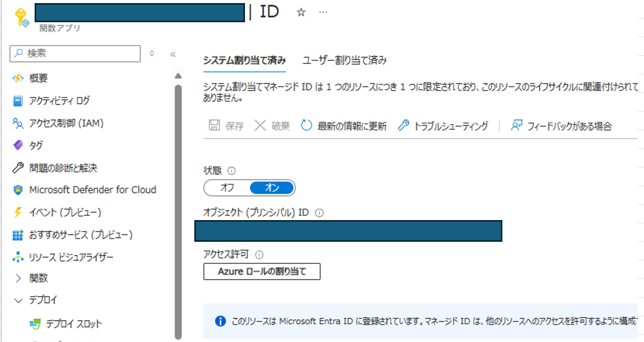Click the sidebar vertical scrollbar thumb

point(178,211)
